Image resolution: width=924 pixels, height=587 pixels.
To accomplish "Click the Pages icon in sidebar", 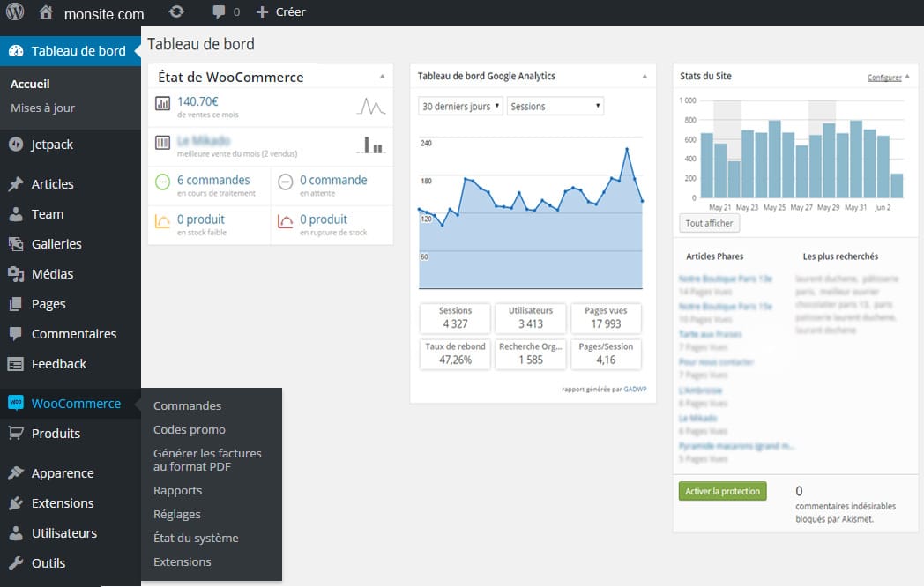I will click(16, 304).
